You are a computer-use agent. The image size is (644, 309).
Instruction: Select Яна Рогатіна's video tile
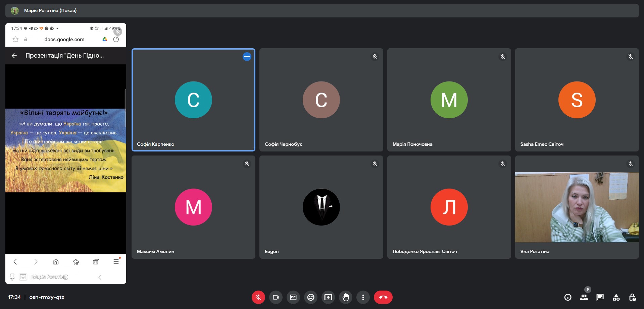point(577,207)
